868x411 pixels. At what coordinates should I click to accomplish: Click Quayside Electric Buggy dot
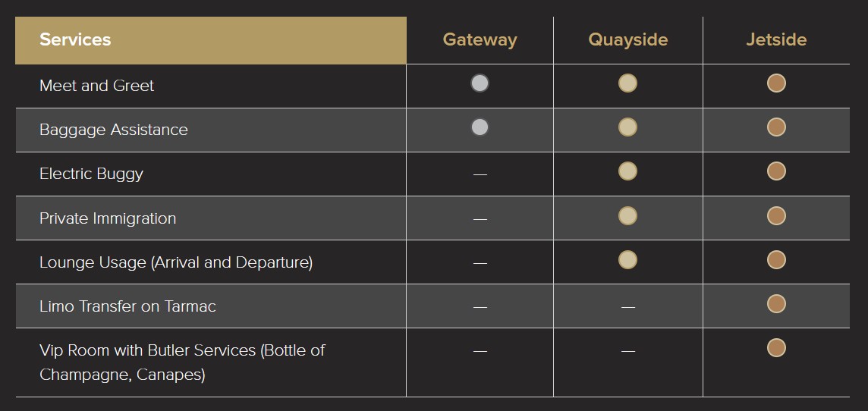click(627, 171)
